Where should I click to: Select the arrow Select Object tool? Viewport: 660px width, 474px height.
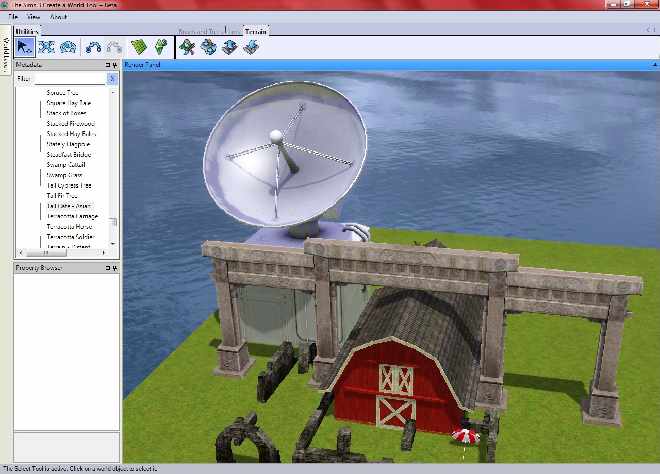point(25,47)
